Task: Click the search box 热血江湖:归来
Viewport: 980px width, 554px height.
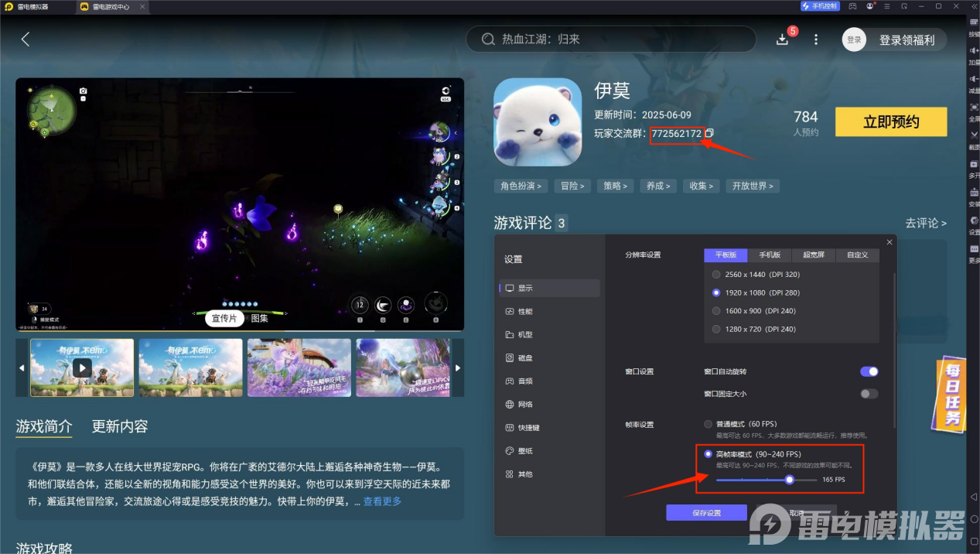Action: tap(611, 39)
